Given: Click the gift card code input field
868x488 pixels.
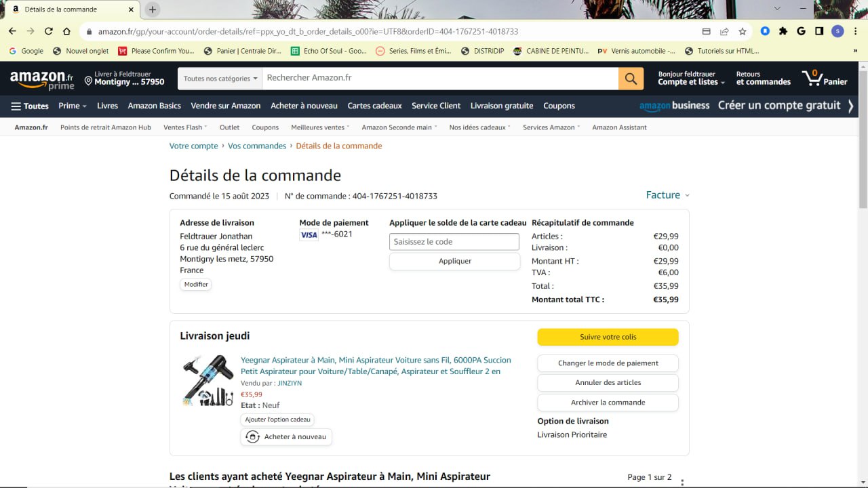Looking at the screenshot, I should click(x=454, y=242).
